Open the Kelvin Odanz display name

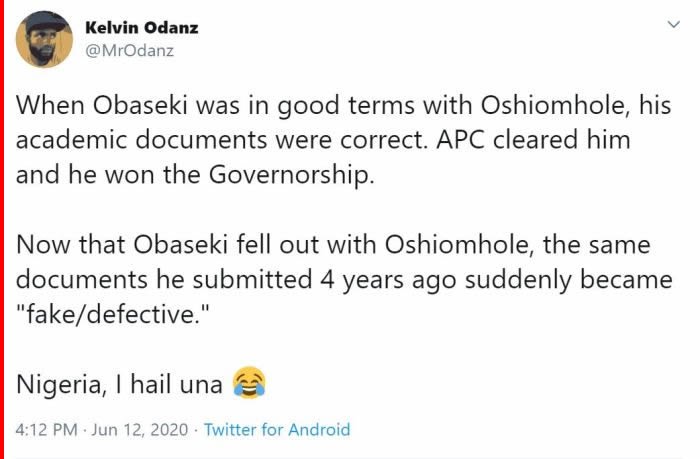tap(142, 28)
